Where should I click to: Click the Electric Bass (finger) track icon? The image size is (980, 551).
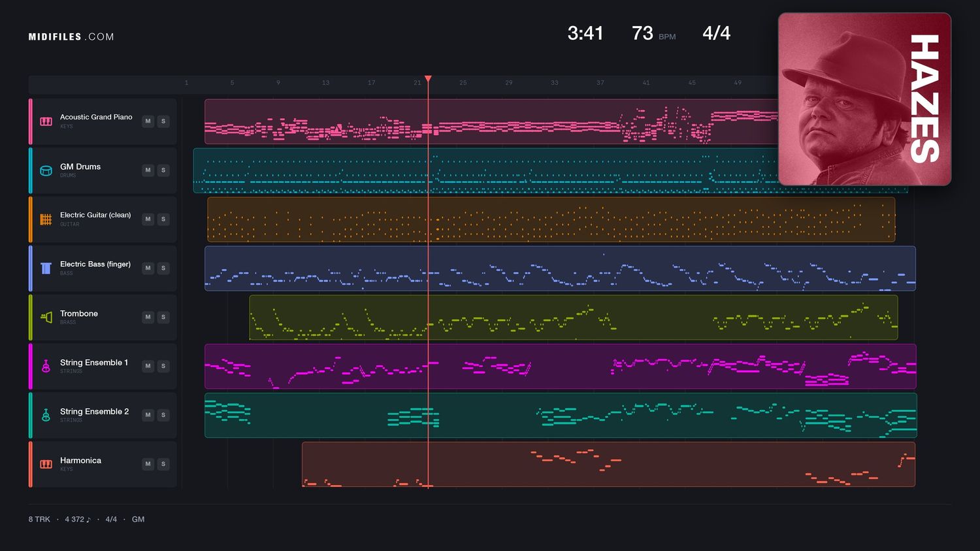46,268
